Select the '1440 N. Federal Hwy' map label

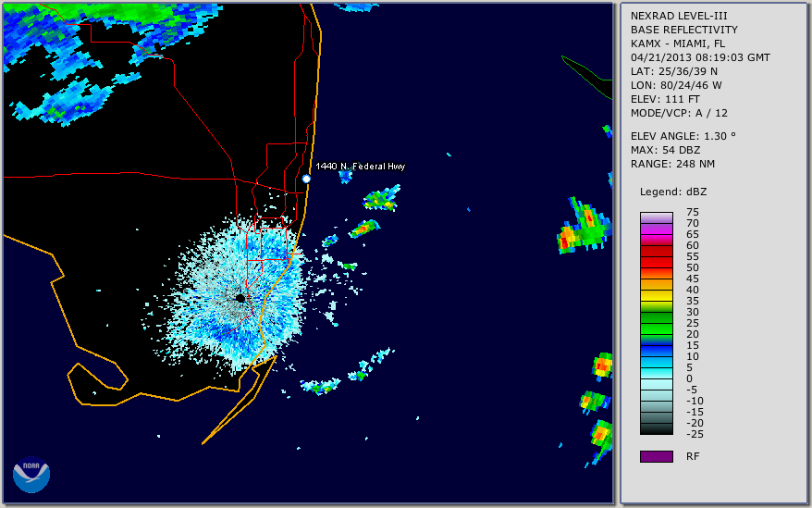pyautogui.click(x=361, y=166)
